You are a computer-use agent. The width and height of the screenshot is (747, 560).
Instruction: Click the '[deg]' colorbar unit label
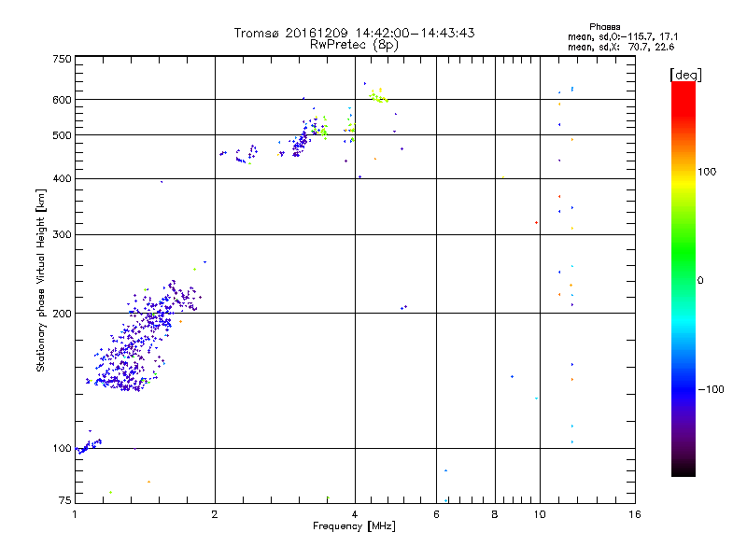pyautogui.click(x=685, y=75)
